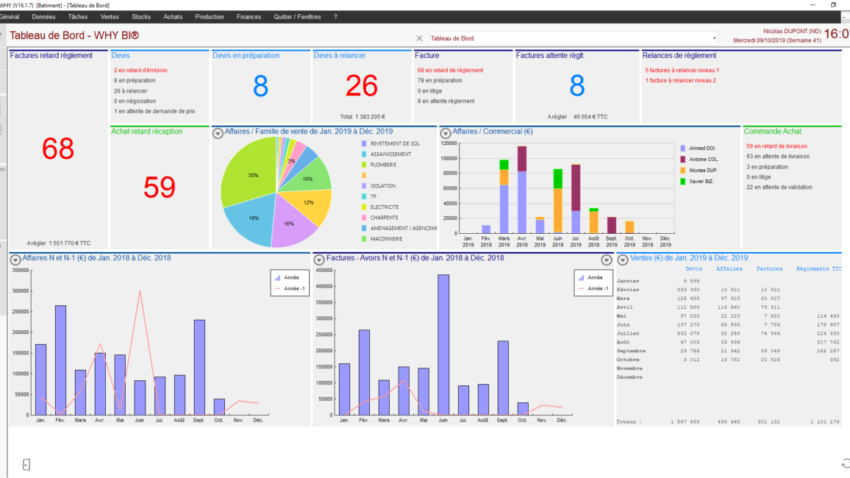Click '63 en attente de livraison' text
The width and height of the screenshot is (850, 478).
[x=778, y=156]
